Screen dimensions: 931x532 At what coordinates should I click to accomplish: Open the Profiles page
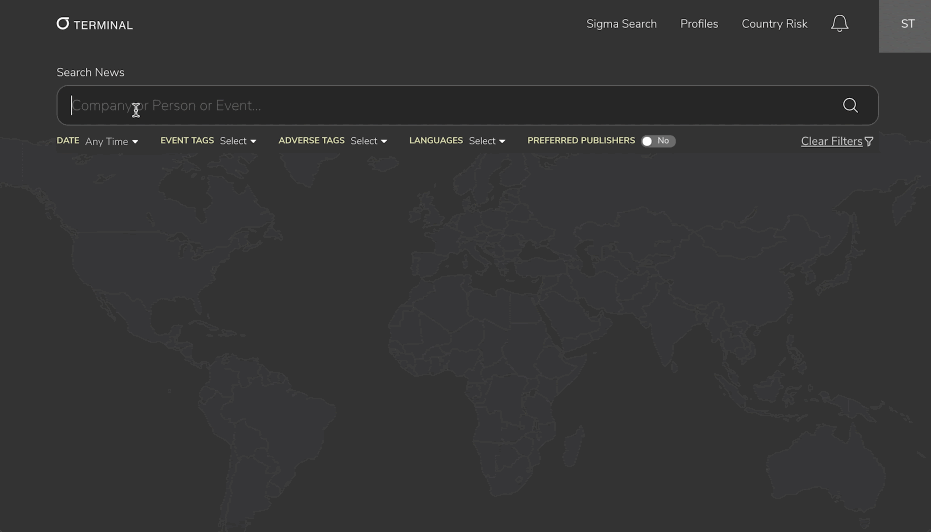point(699,24)
